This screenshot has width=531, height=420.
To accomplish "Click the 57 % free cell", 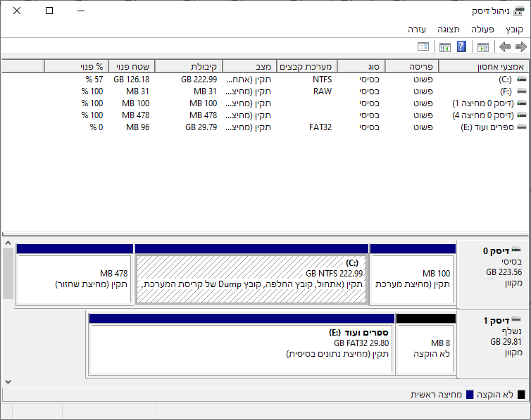I will pyautogui.click(x=94, y=79).
